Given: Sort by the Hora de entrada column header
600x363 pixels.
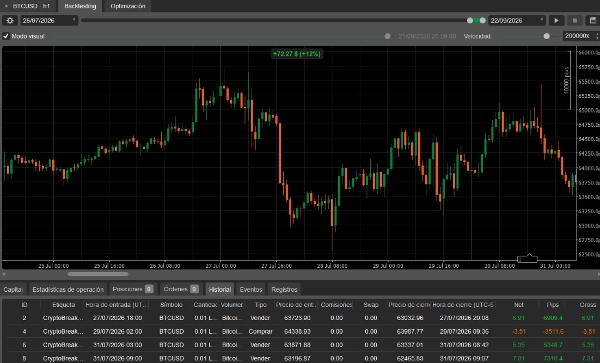Looking at the screenshot, I should pos(116,305).
